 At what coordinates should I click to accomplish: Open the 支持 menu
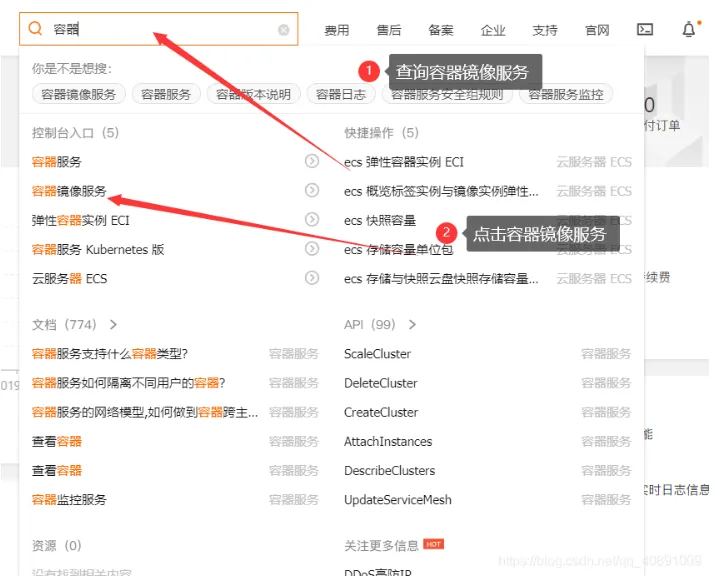coord(545,30)
